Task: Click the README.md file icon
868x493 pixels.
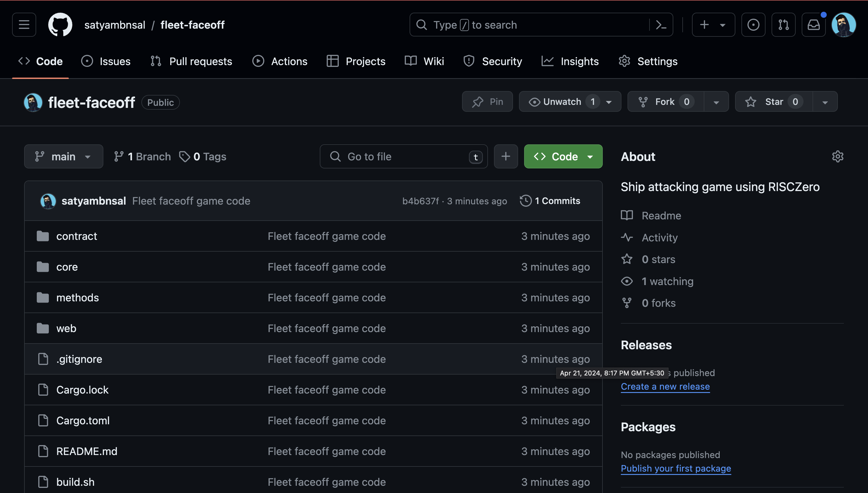Action: (x=43, y=451)
